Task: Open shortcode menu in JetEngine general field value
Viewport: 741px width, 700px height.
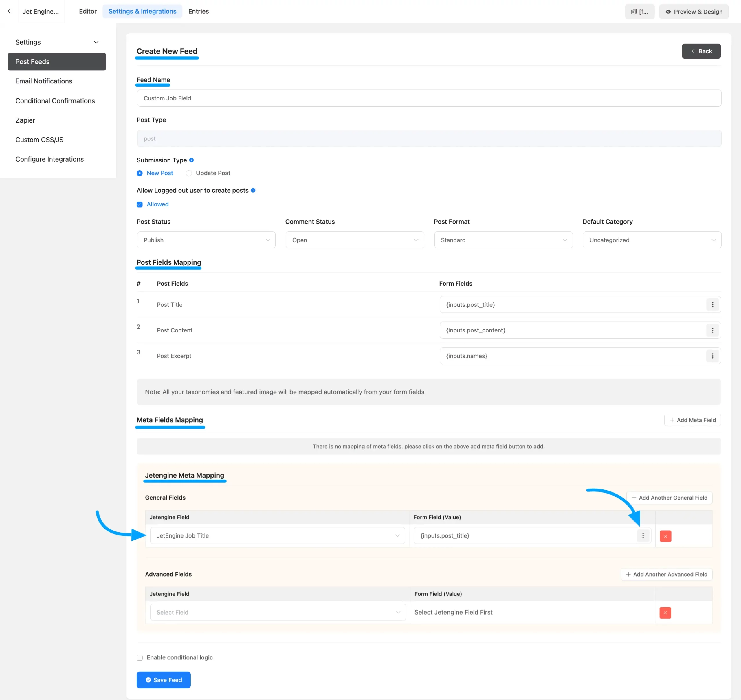Action: pos(643,535)
